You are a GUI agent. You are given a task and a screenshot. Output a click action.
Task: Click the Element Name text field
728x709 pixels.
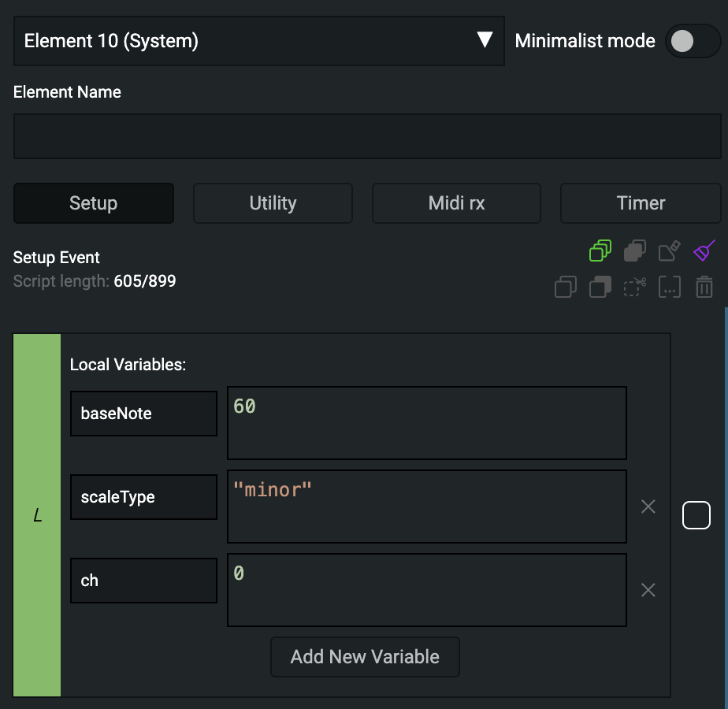(367, 136)
